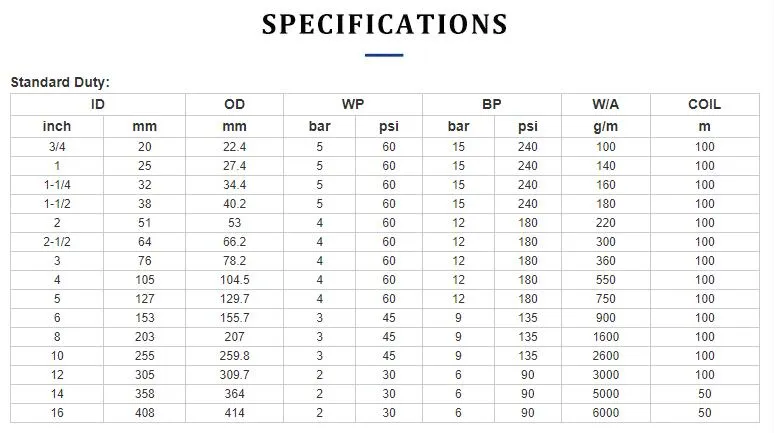Select the inch sub-header cell

click(56, 126)
